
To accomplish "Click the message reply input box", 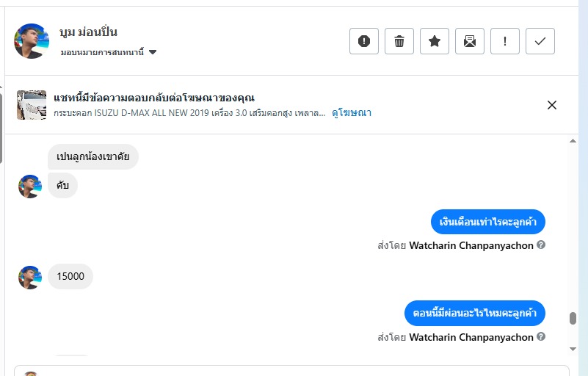I will tap(294, 371).
